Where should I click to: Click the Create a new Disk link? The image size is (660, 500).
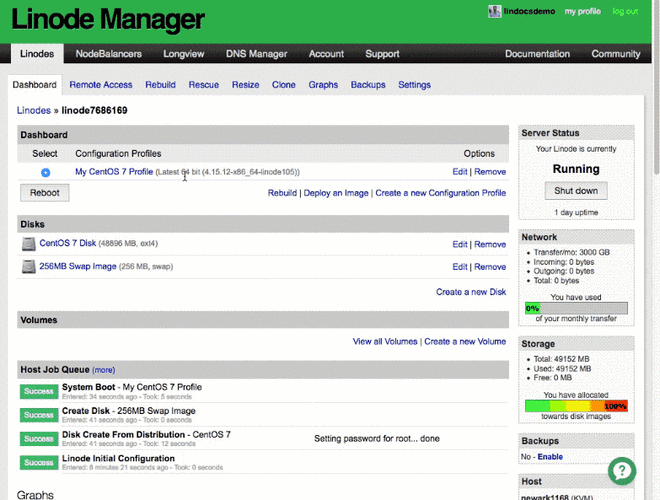click(x=470, y=292)
